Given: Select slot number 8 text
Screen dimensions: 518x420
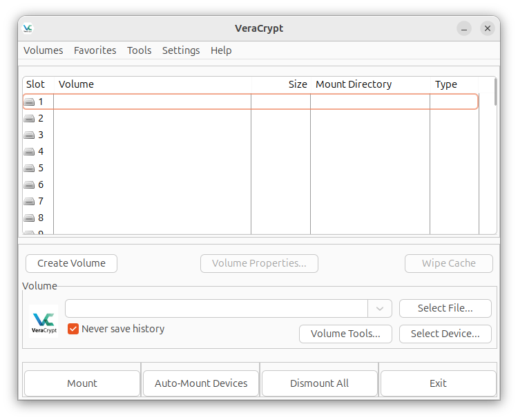Looking at the screenshot, I should coord(41,218).
